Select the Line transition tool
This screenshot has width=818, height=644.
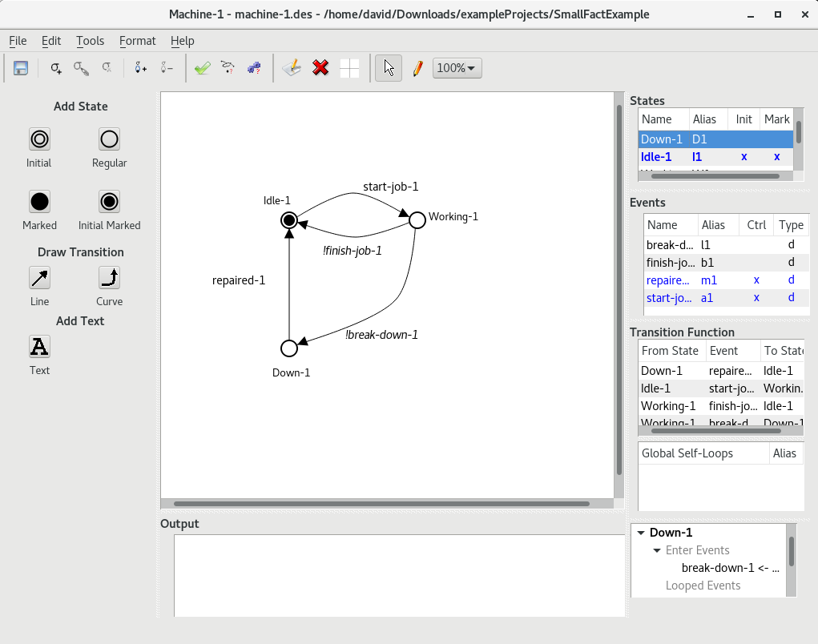tap(39, 278)
